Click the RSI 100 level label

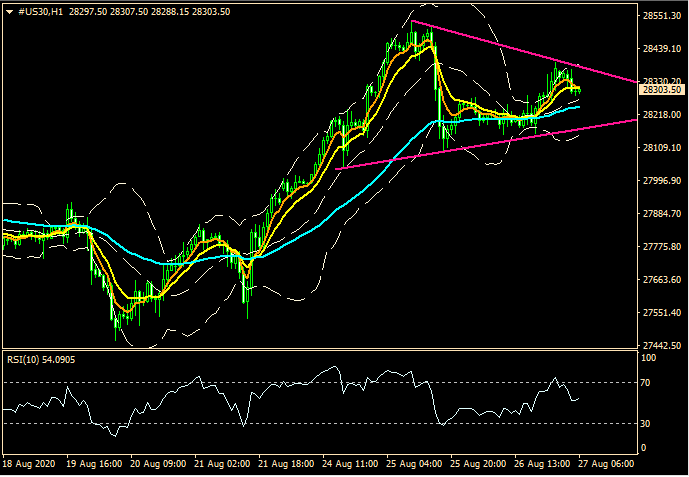pos(650,357)
